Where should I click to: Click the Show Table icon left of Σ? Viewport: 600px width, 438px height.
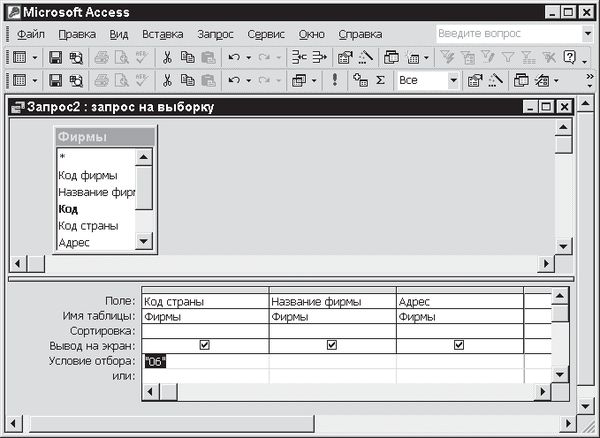click(360, 80)
